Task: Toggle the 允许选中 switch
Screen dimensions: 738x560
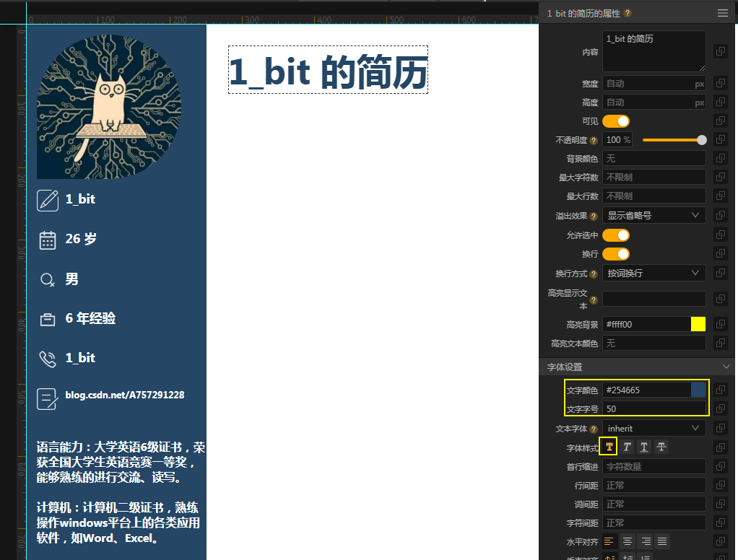Action: (x=616, y=235)
